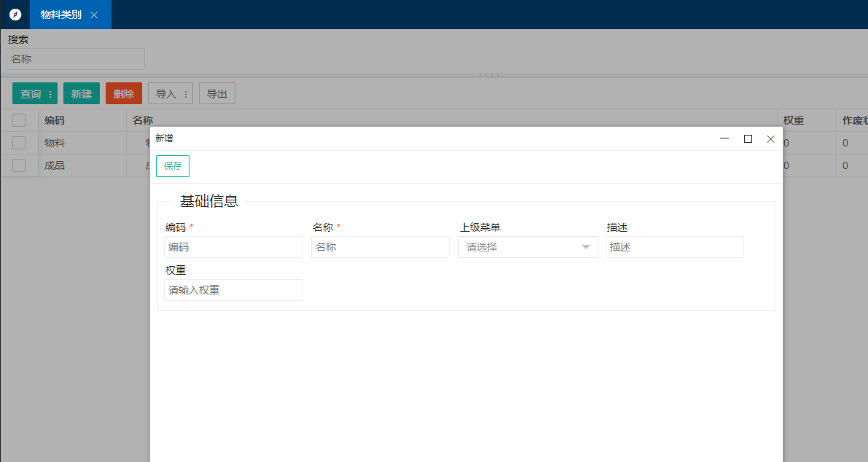Click the 导出 button

(217, 94)
